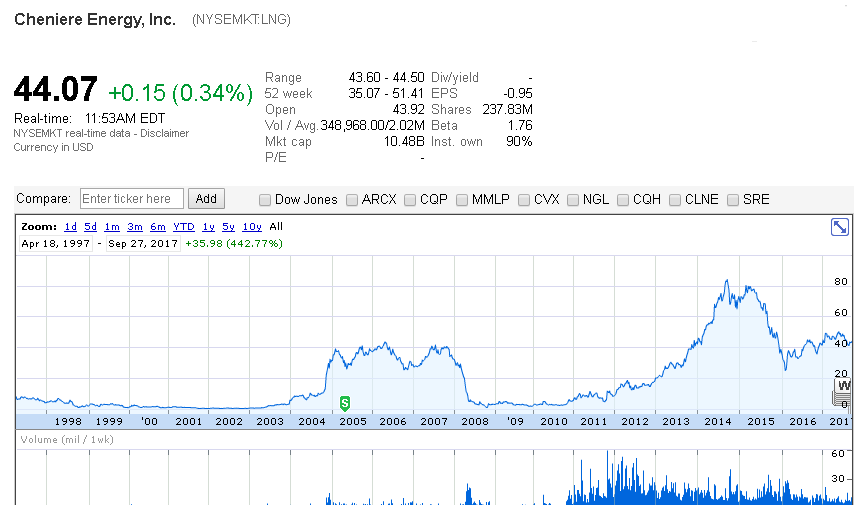Click the Add ticker button
The height and width of the screenshot is (505, 857).
tap(206, 199)
